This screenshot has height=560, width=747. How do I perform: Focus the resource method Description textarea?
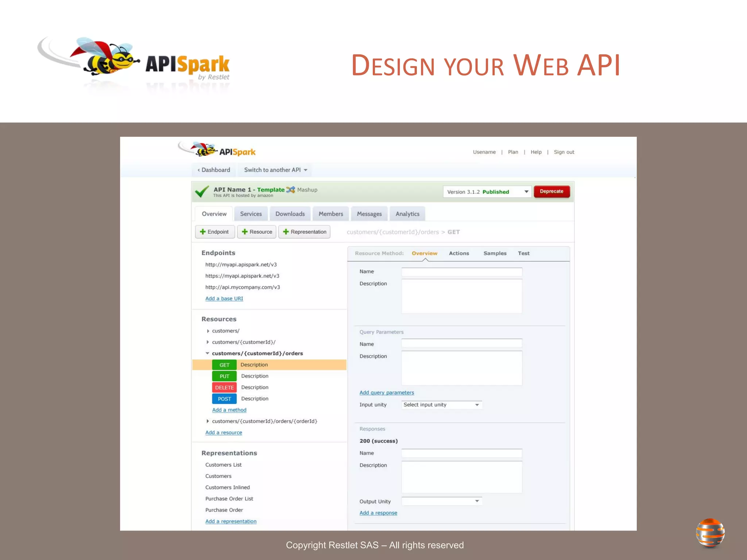[462, 296]
